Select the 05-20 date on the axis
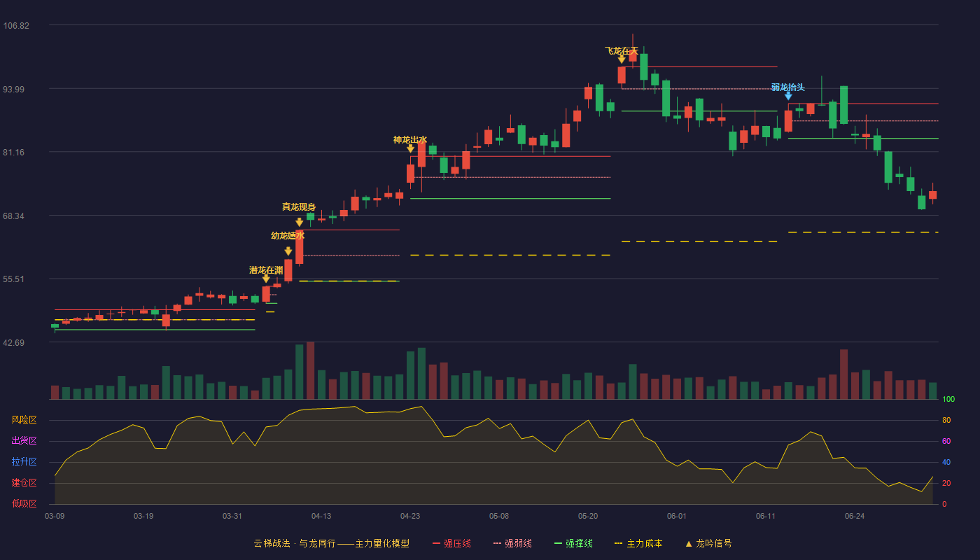This screenshot has width=980, height=560. point(588,516)
